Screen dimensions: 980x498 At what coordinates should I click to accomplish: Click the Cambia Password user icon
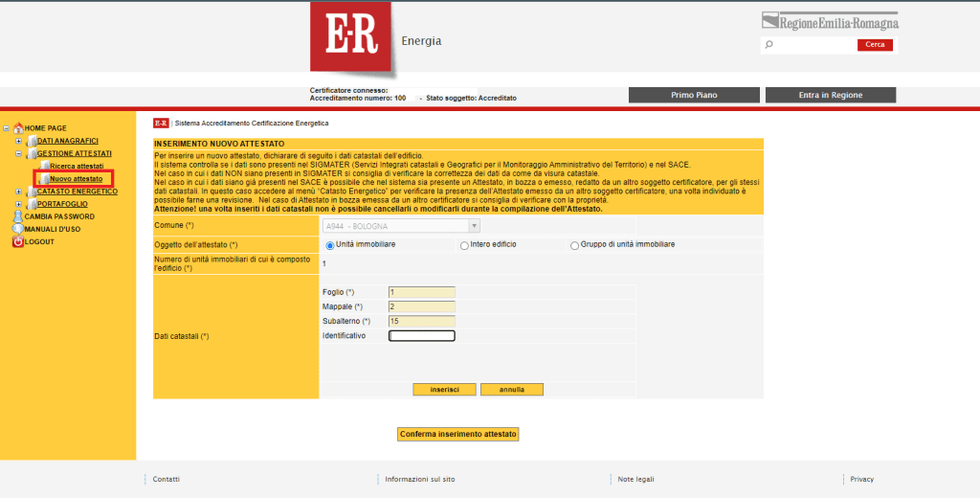[x=18, y=216]
